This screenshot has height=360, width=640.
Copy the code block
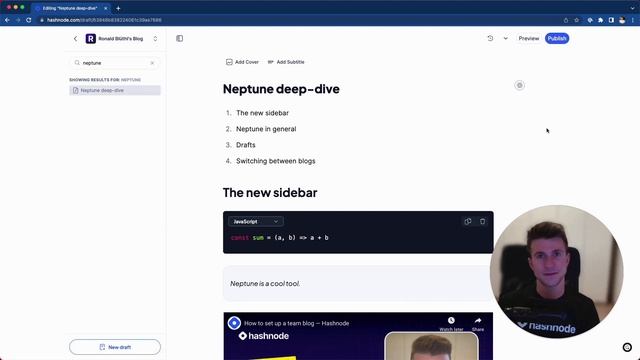tap(468, 222)
